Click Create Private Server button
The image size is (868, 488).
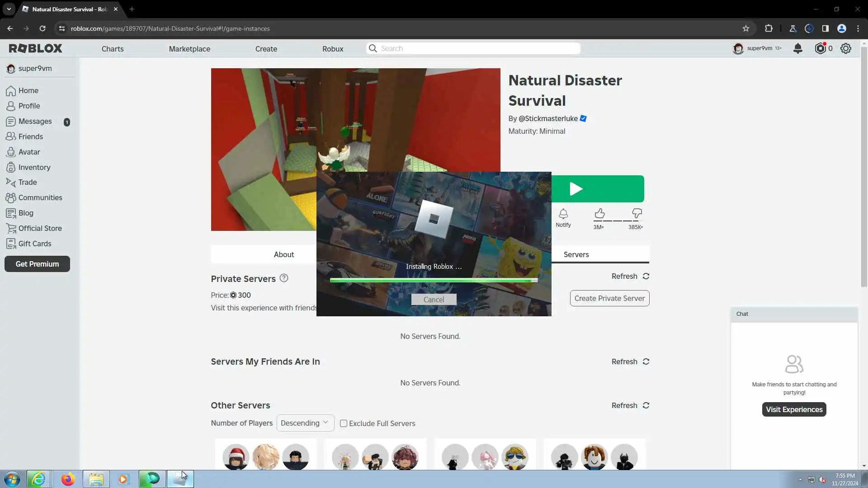pos(609,298)
